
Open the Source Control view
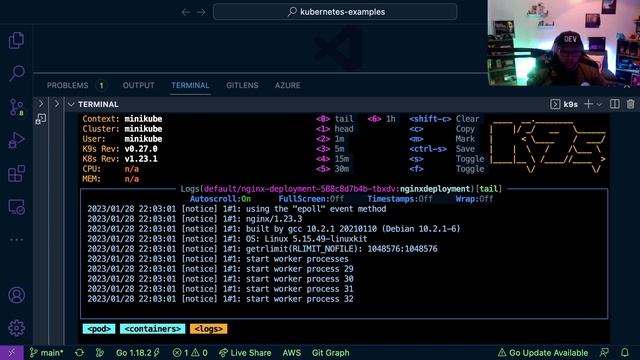click(16, 107)
